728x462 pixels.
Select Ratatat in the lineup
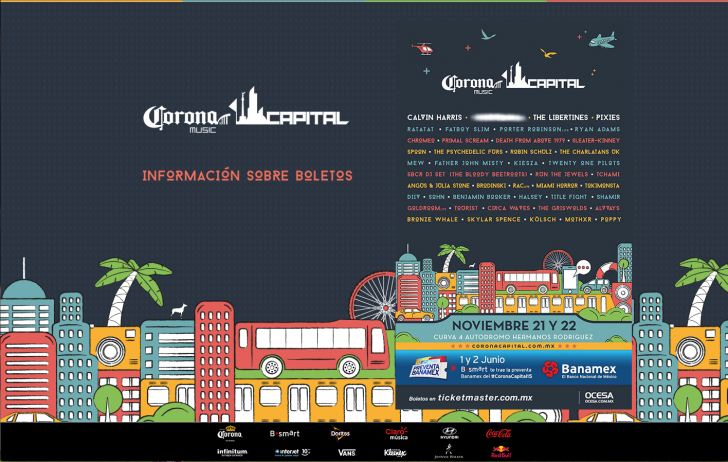tap(421, 129)
